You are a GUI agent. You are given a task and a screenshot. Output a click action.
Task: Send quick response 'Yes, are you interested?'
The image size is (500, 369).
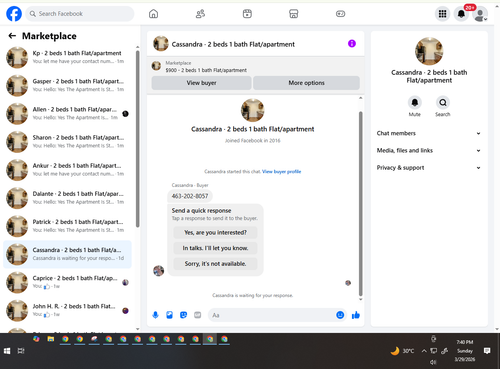point(215,232)
